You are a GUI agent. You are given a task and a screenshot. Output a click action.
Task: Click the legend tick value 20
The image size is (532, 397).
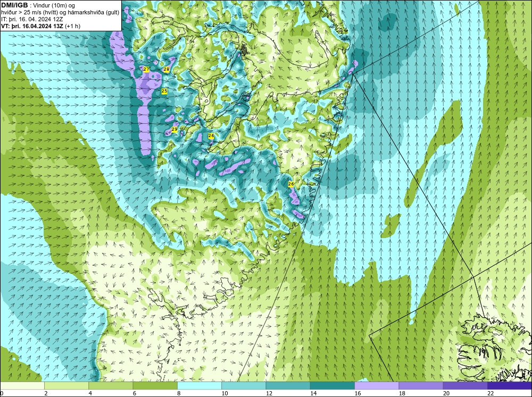coord(446,393)
